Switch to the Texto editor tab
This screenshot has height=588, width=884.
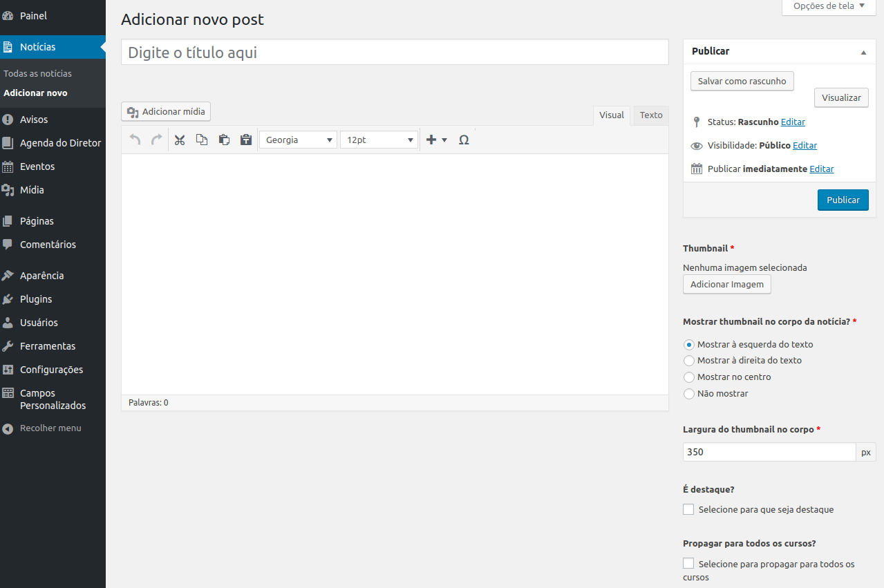click(650, 115)
